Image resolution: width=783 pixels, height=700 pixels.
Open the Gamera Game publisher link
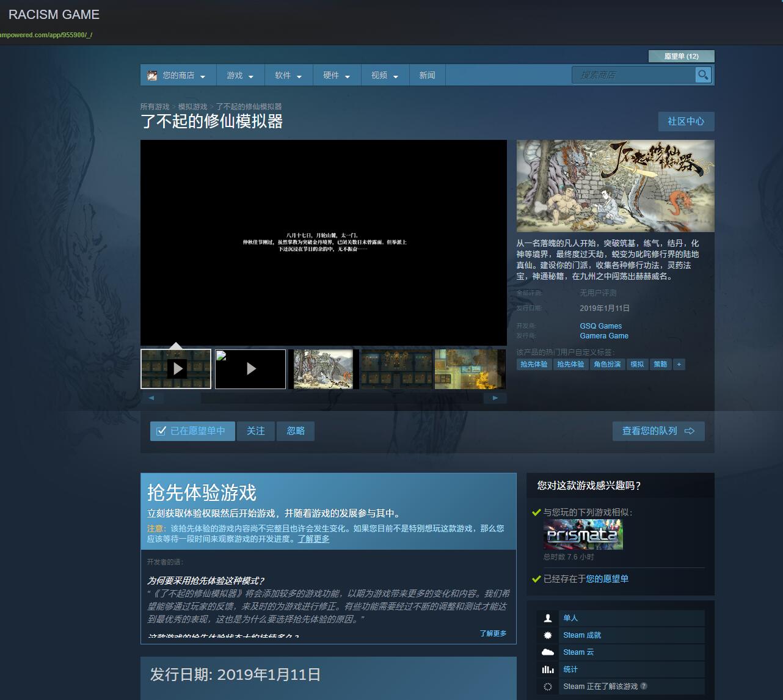tap(604, 336)
